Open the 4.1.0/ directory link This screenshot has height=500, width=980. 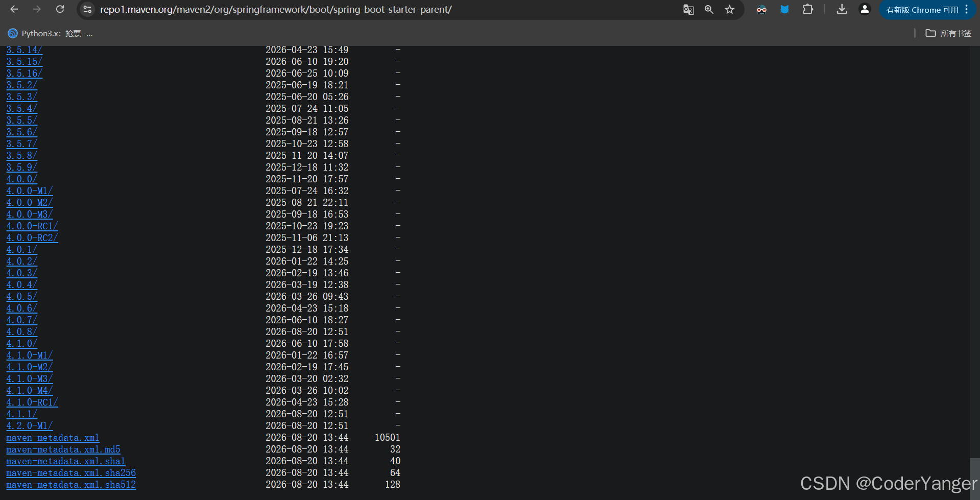click(21, 343)
